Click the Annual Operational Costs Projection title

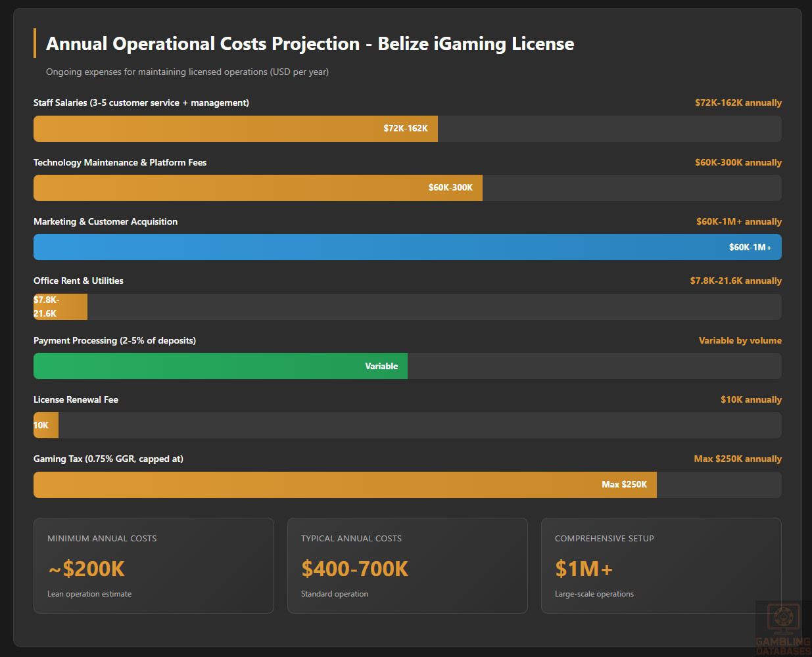pos(310,44)
